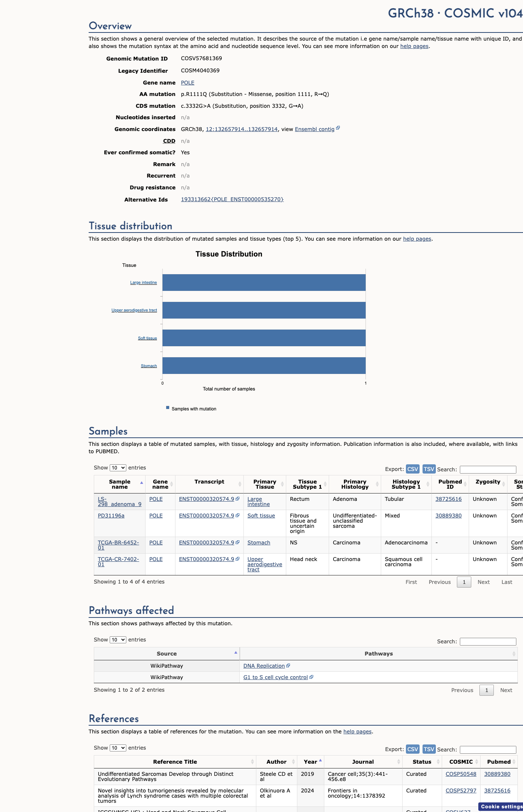523x812 pixels.
Task: Open the Alternative Ids link 193313662
Action: pyautogui.click(x=232, y=199)
